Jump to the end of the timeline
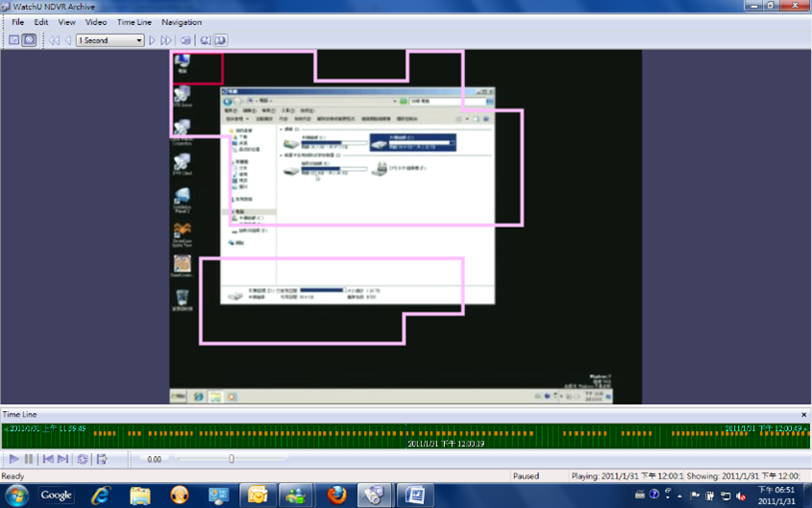Screen dimensions: 812x508 click(62, 460)
